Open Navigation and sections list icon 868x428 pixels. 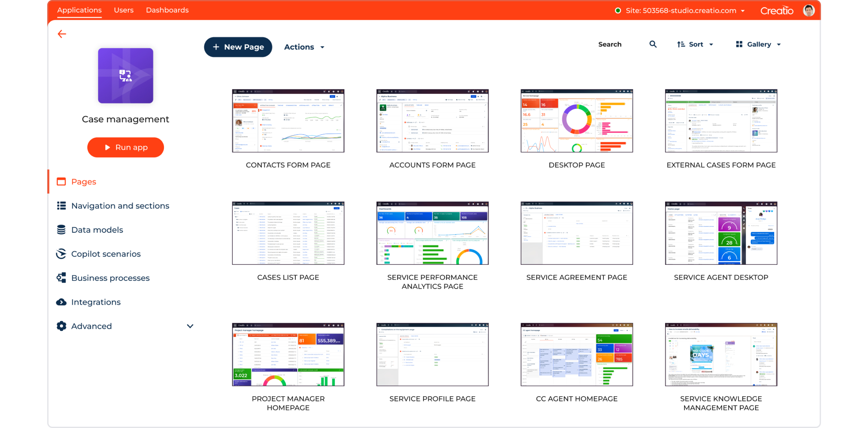[61, 206]
